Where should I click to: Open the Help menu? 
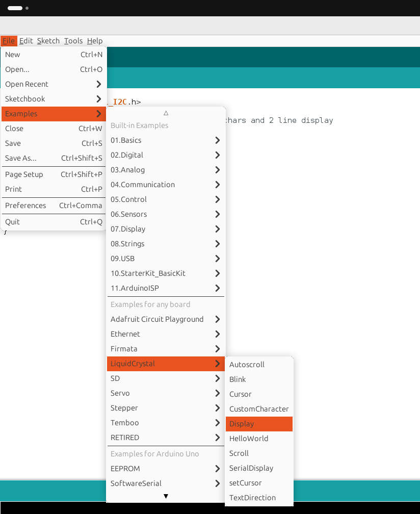click(x=95, y=41)
